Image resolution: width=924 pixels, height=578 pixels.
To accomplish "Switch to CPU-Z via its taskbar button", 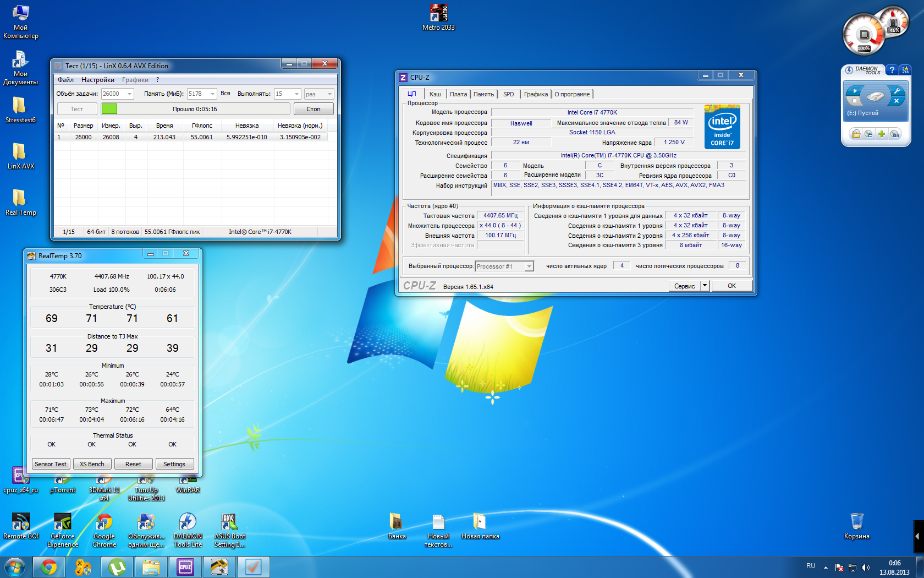I will [185, 567].
